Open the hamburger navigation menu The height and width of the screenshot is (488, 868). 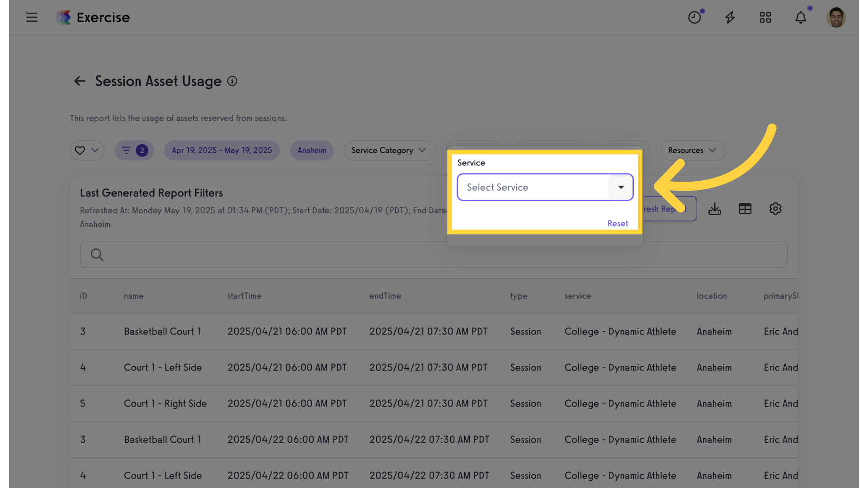[x=32, y=18]
